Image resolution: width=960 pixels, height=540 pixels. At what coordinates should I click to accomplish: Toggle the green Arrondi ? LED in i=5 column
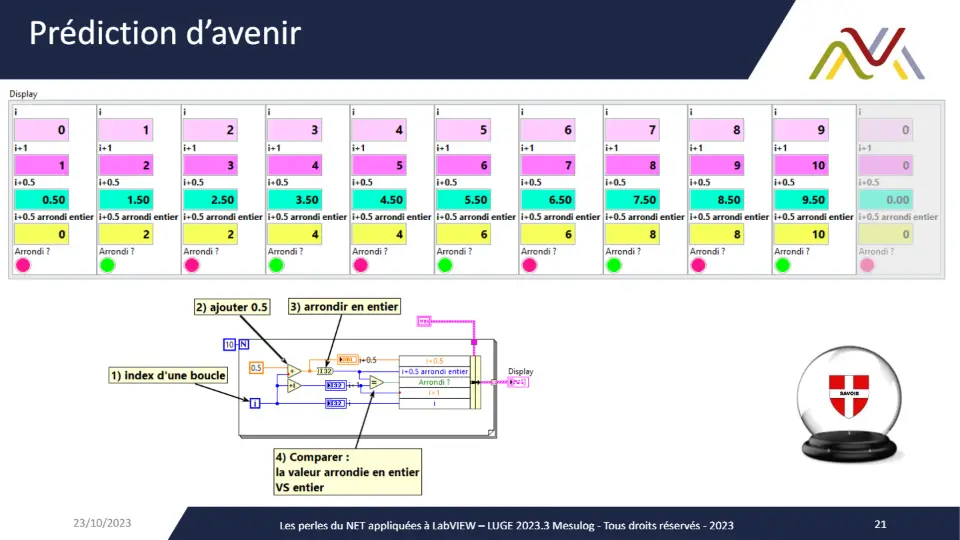[x=445, y=265]
